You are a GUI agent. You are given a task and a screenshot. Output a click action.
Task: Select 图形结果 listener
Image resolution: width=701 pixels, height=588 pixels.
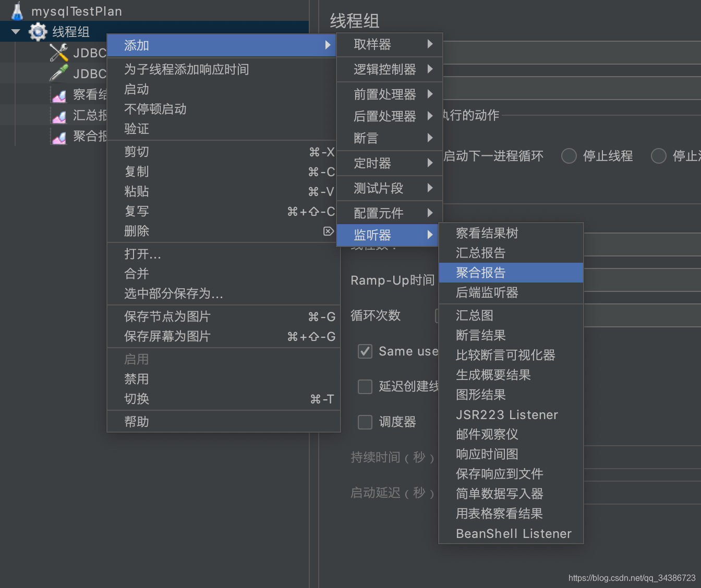511,395
